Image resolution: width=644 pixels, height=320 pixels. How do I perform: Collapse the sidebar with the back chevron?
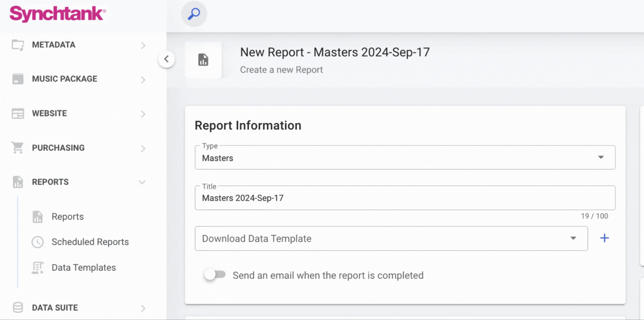(166, 59)
